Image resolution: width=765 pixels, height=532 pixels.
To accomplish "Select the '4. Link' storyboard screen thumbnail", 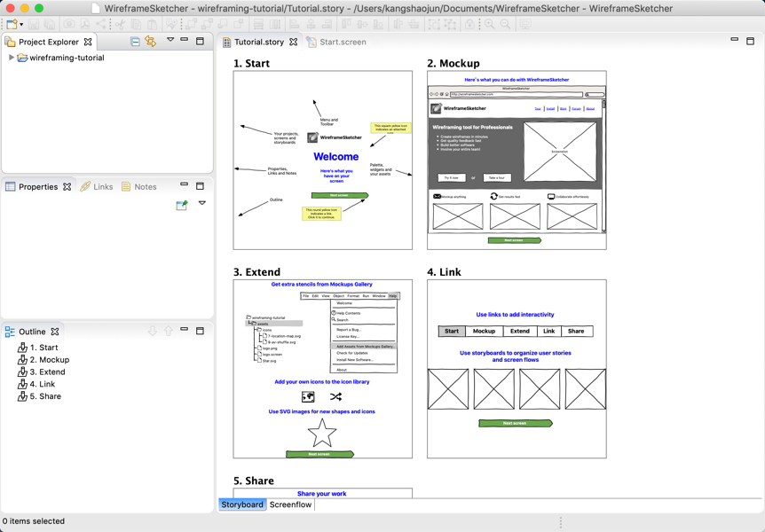I will [517, 369].
